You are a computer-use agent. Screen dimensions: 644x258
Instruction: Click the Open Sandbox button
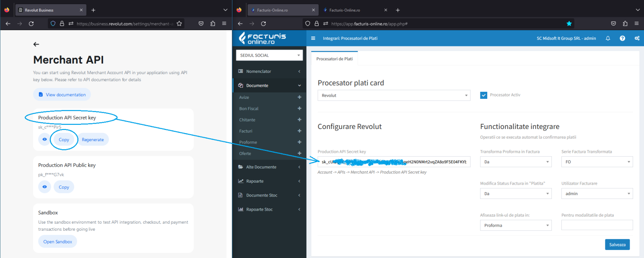(x=58, y=242)
